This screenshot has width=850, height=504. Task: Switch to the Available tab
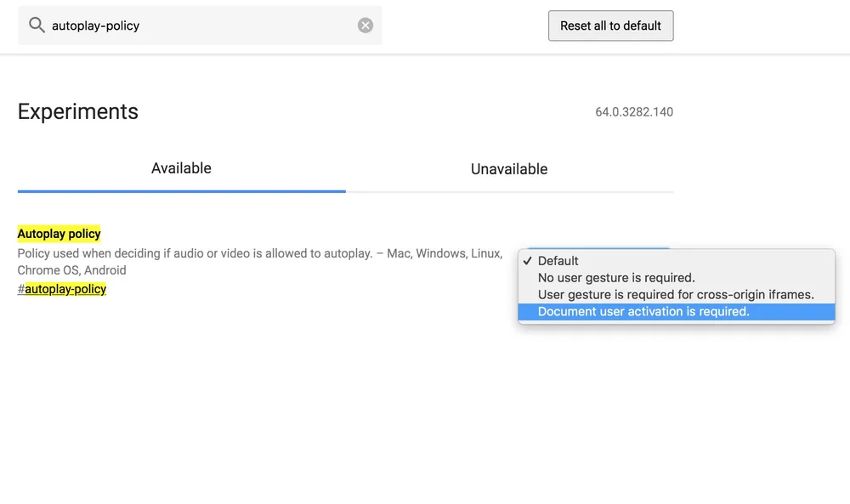[181, 168]
